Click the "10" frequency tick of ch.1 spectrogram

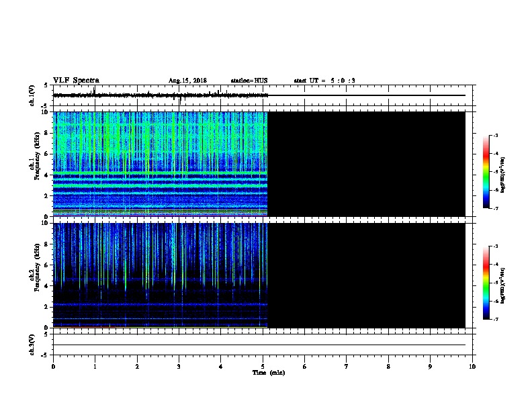(x=45, y=112)
